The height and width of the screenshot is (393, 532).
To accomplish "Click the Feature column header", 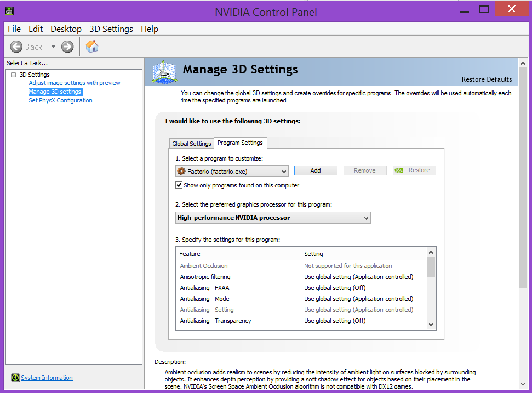I will pos(238,254).
